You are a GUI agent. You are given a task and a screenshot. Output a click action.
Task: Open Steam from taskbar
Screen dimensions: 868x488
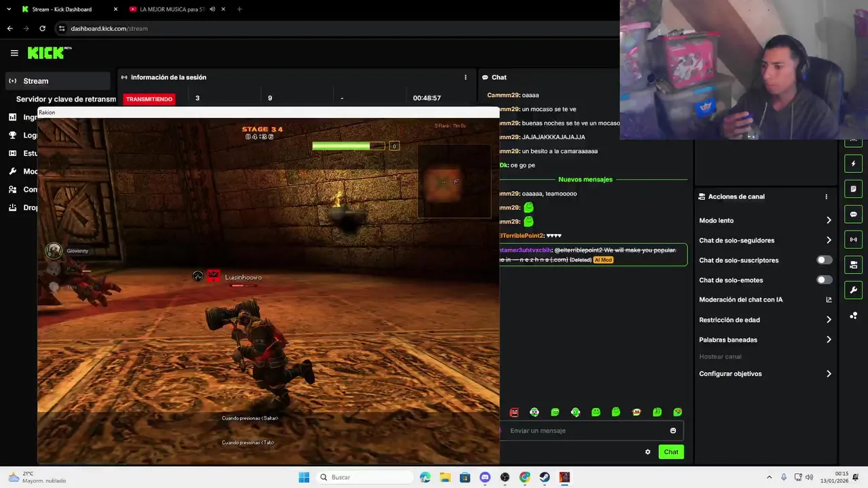tap(545, 477)
